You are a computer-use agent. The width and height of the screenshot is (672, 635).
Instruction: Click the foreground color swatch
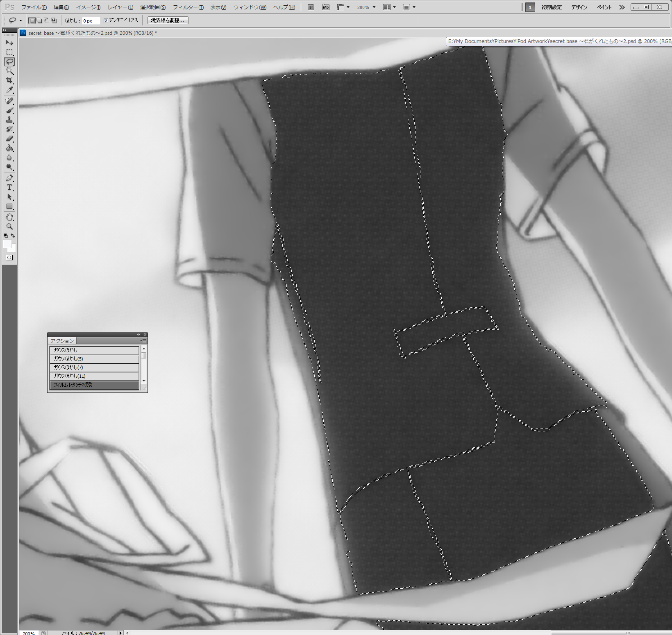7,244
